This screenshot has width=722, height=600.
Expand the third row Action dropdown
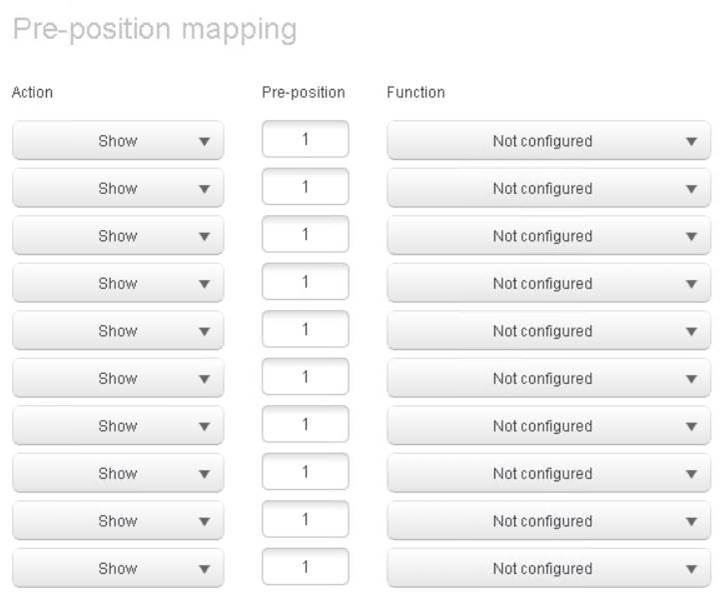click(x=118, y=236)
